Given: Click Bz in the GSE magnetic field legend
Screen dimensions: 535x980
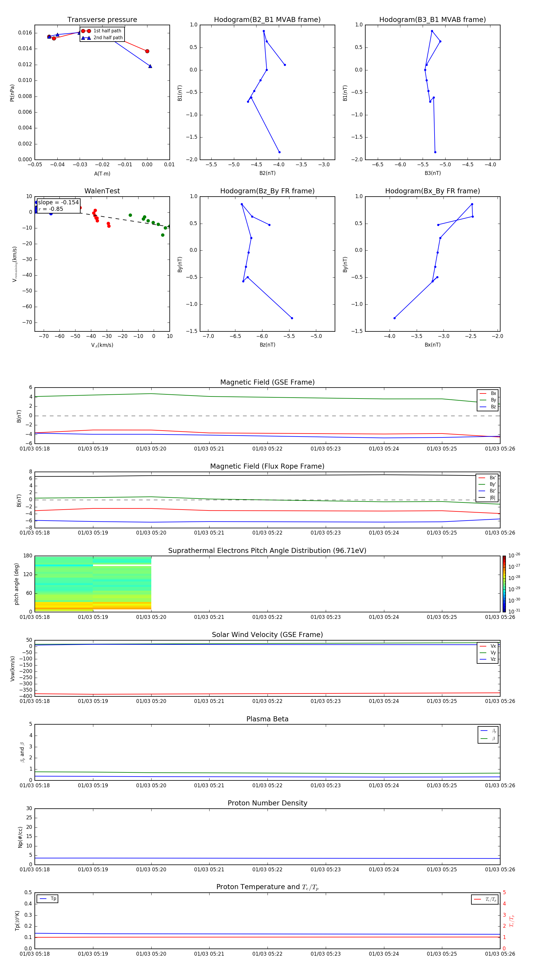Looking at the screenshot, I should [x=488, y=407].
